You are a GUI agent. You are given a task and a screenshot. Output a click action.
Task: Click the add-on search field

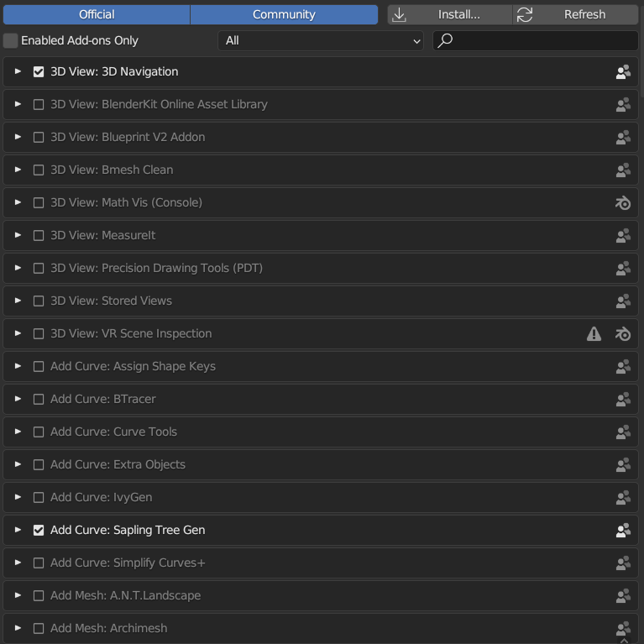(536, 40)
